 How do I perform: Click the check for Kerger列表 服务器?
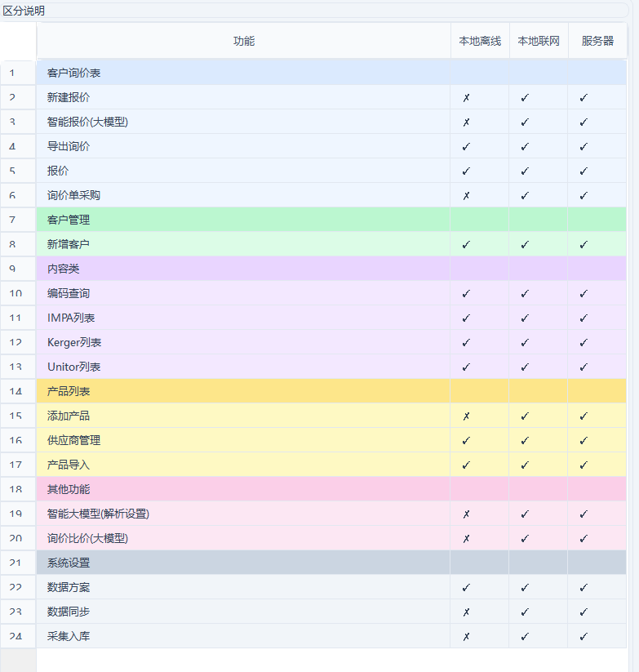coord(584,342)
